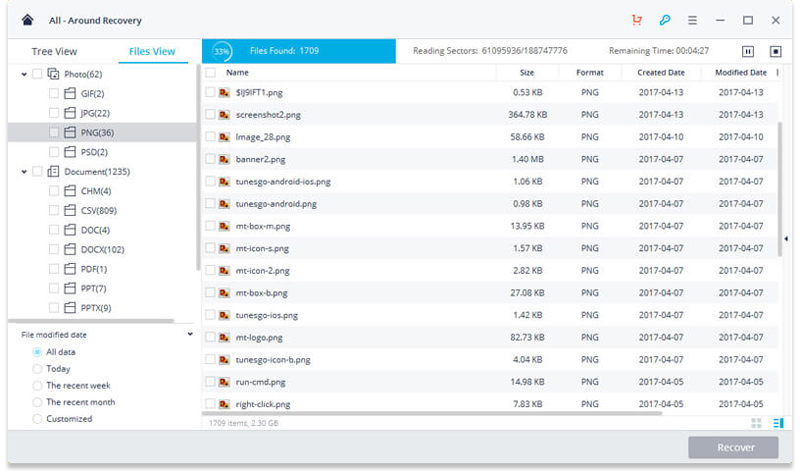The width and height of the screenshot is (800, 471).
Task: Collapse the Photo(62) tree node
Action: pyautogui.click(x=23, y=74)
